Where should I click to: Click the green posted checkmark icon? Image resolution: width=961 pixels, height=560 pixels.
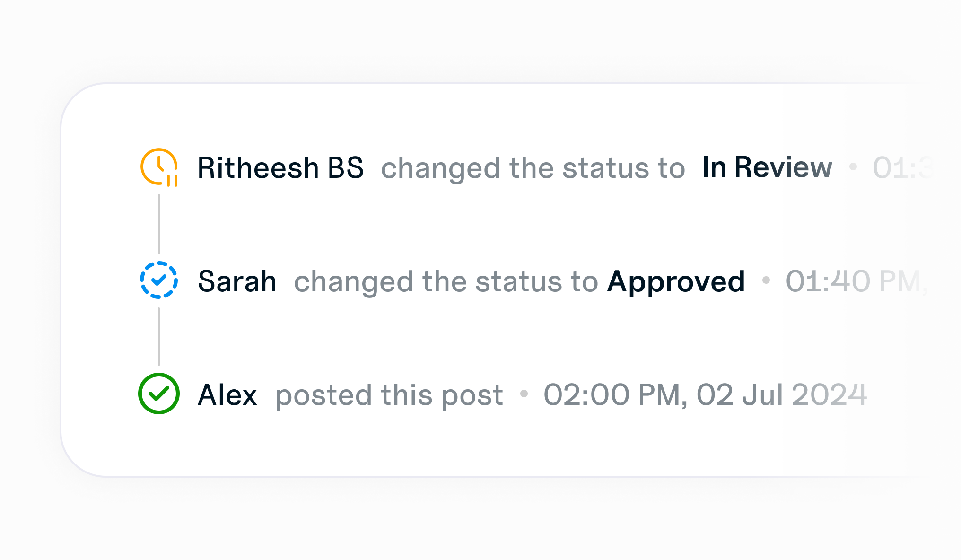click(x=159, y=394)
